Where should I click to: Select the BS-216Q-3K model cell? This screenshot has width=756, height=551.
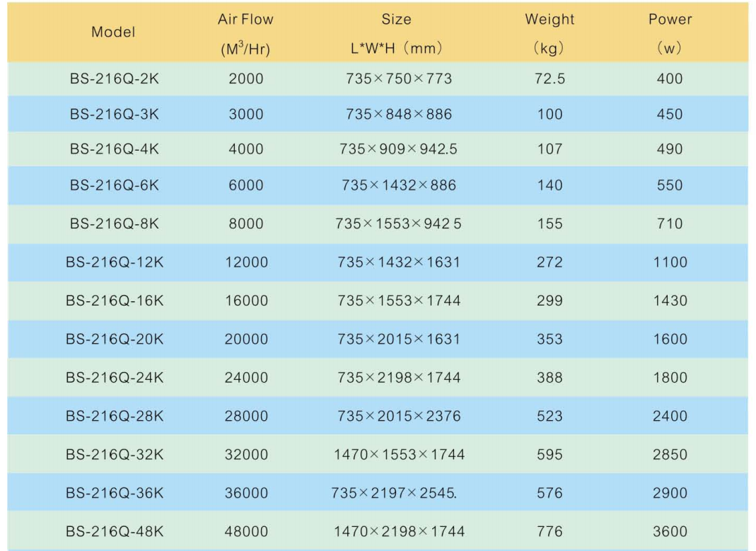pyautogui.click(x=115, y=114)
